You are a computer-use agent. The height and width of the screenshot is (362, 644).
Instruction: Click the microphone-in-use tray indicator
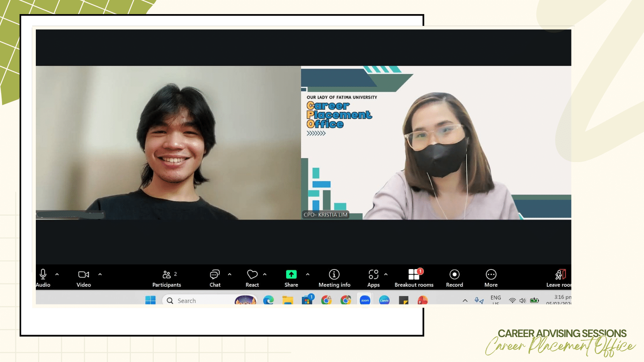[x=479, y=300]
